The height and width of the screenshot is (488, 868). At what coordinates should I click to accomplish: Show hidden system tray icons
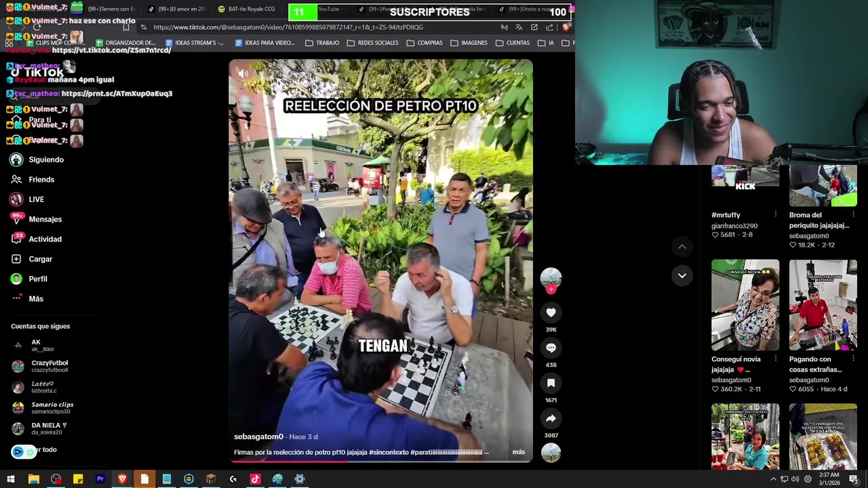pos(773,479)
